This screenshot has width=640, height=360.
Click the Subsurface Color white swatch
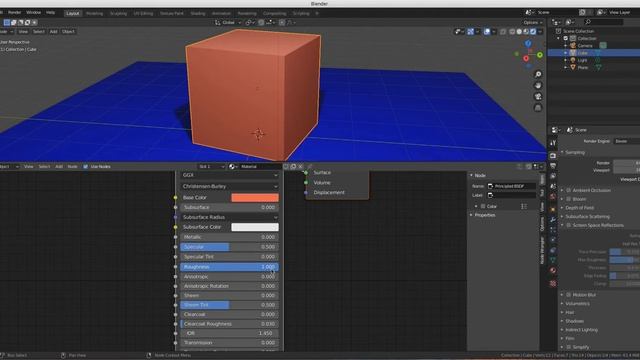(x=255, y=227)
